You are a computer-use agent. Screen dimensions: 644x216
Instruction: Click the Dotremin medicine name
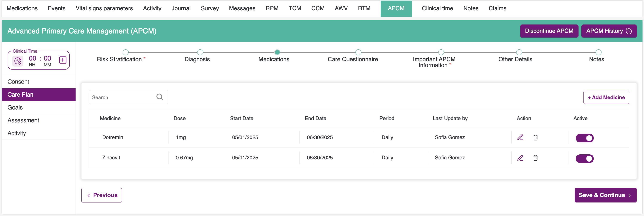point(112,137)
